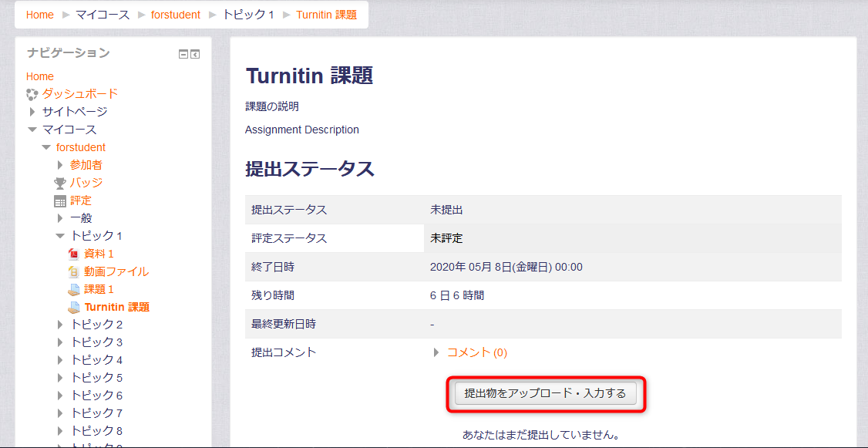Expand the トピック 4 section arrow
Image resolution: width=868 pixels, height=448 pixels.
pos(60,360)
